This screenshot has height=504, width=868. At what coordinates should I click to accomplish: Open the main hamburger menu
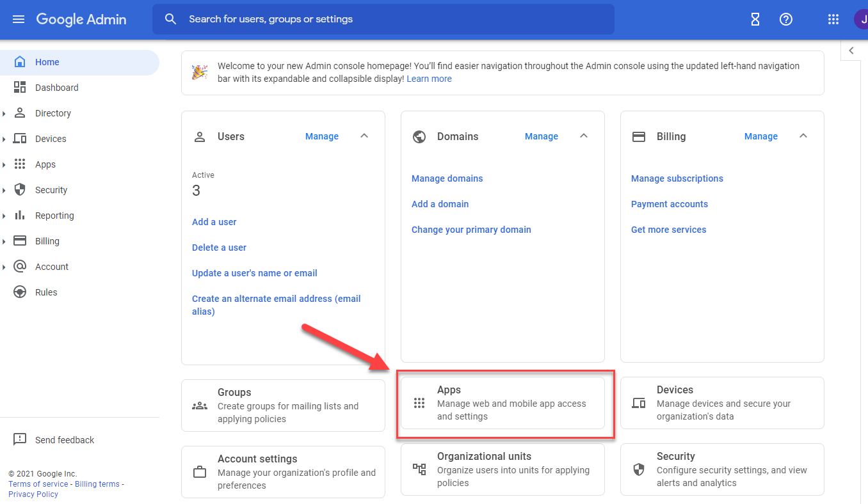click(x=19, y=19)
